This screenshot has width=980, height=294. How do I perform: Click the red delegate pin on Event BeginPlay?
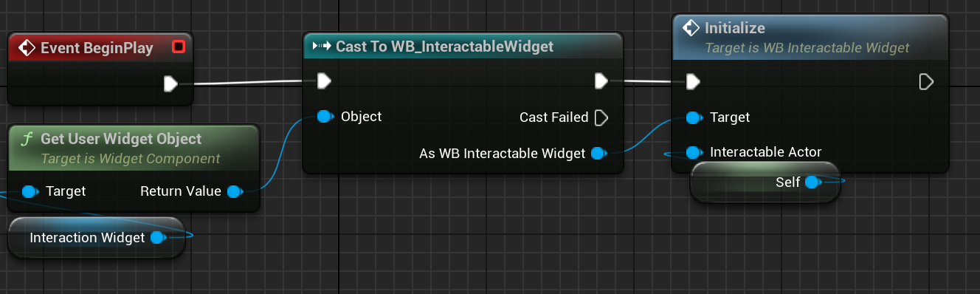click(x=178, y=48)
